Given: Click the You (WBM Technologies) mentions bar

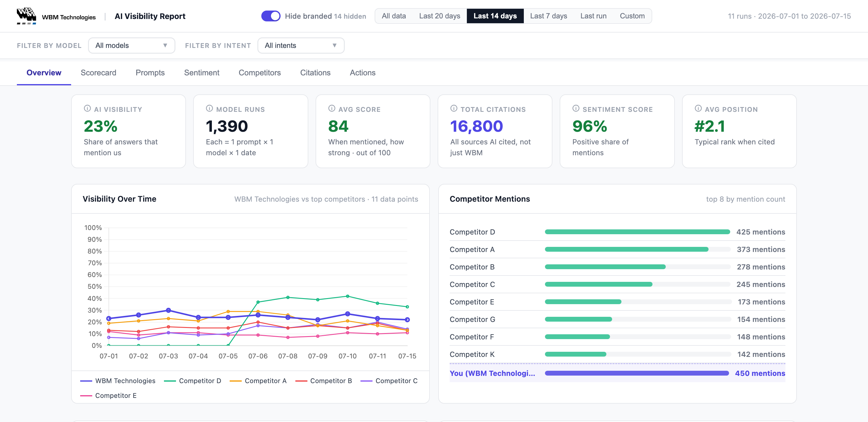Looking at the screenshot, I should [x=637, y=373].
